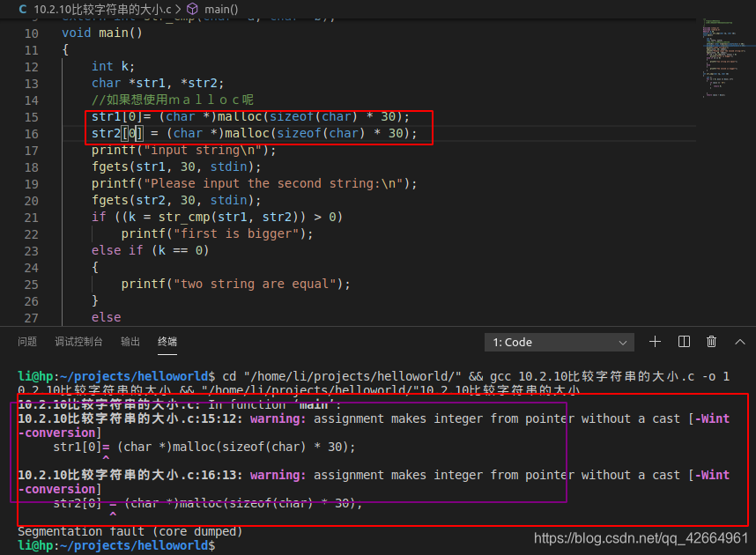Click line number 15 in the gutter
This screenshot has width=756, height=555.
(32, 117)
